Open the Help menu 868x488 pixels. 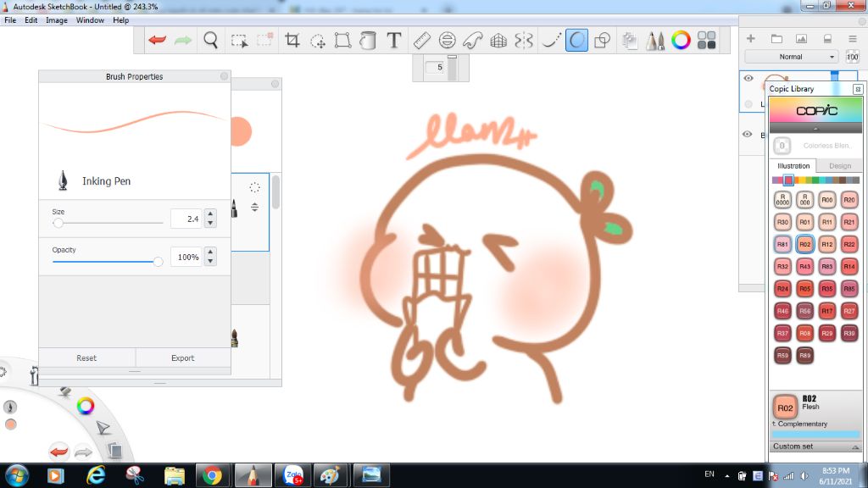[x=120, y=20]
